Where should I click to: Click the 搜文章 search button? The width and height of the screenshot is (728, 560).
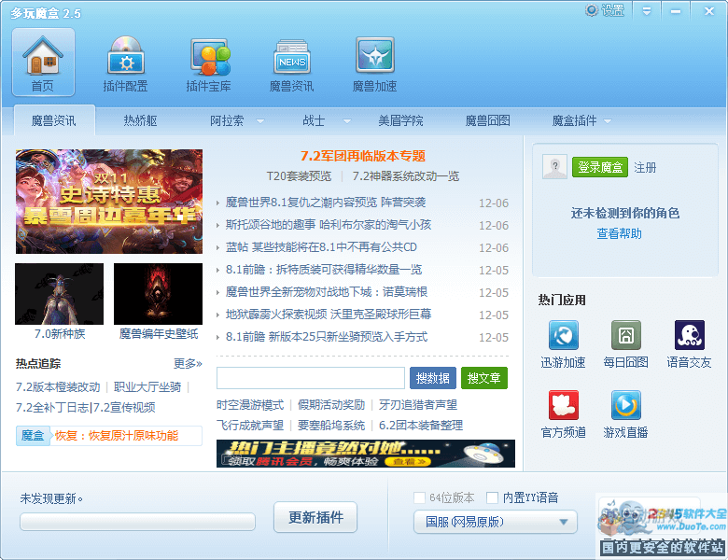pyautogui.click(x=484, y=378)
